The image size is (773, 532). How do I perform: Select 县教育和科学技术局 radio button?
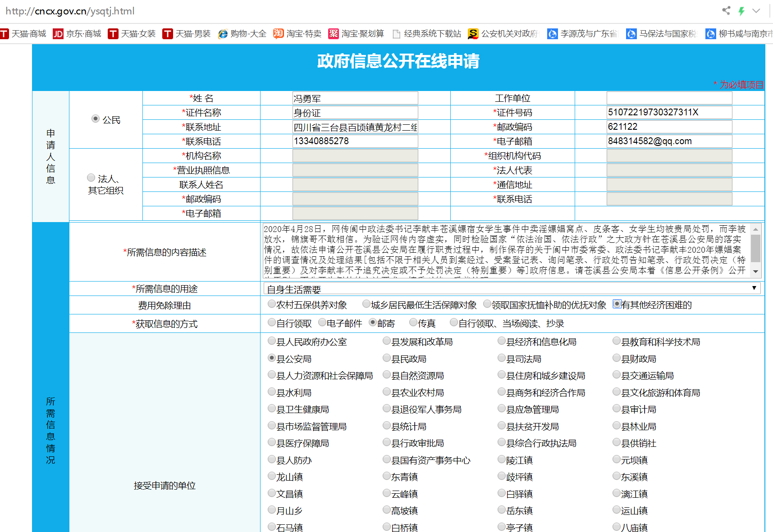tap(617, 341)
